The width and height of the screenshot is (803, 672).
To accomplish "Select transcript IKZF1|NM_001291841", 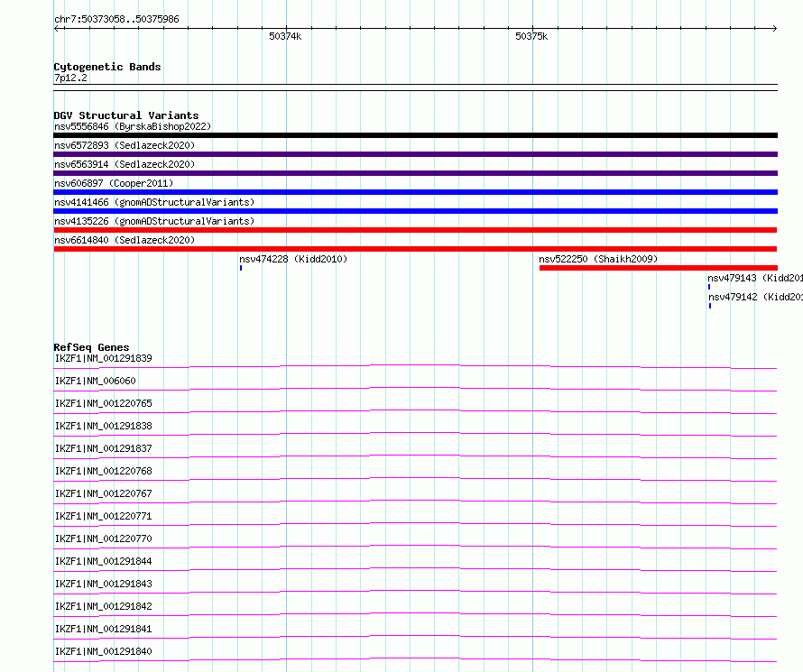I will (x=104, y=629).
